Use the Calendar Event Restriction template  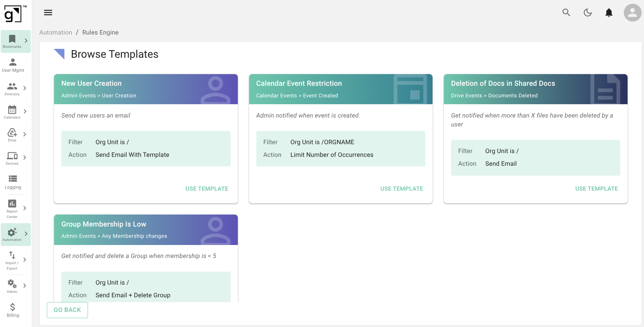pos(402,189)
